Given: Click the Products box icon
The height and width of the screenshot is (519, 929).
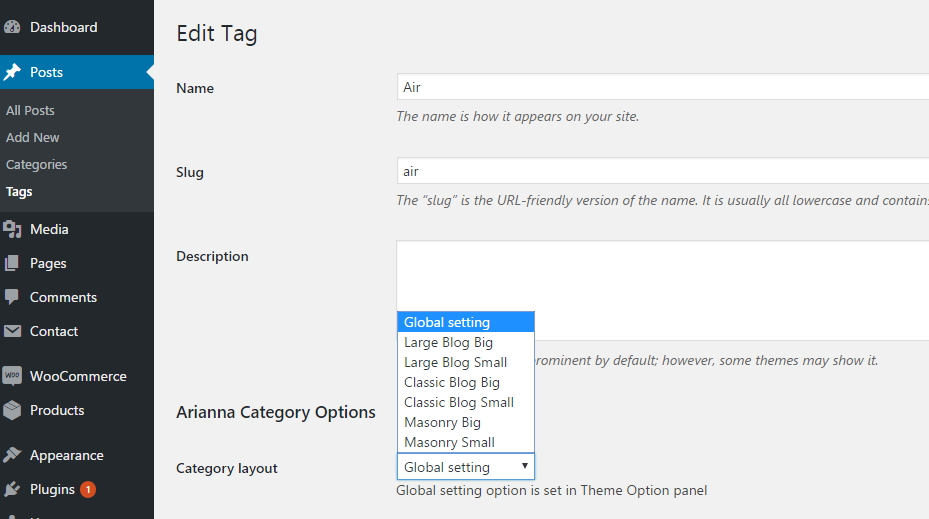Looking at the screenshot, I should pos(12,411).
